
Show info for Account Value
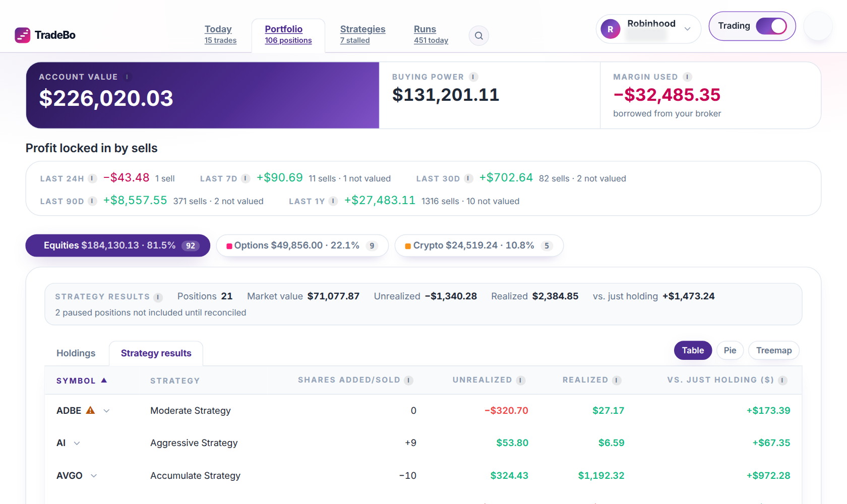[x=127, y=77]
